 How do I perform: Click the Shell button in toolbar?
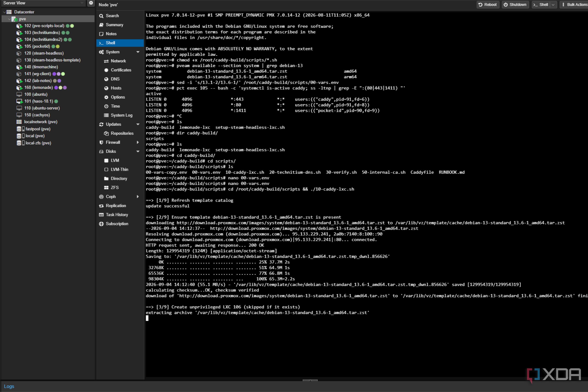click(x=541, y=5)
